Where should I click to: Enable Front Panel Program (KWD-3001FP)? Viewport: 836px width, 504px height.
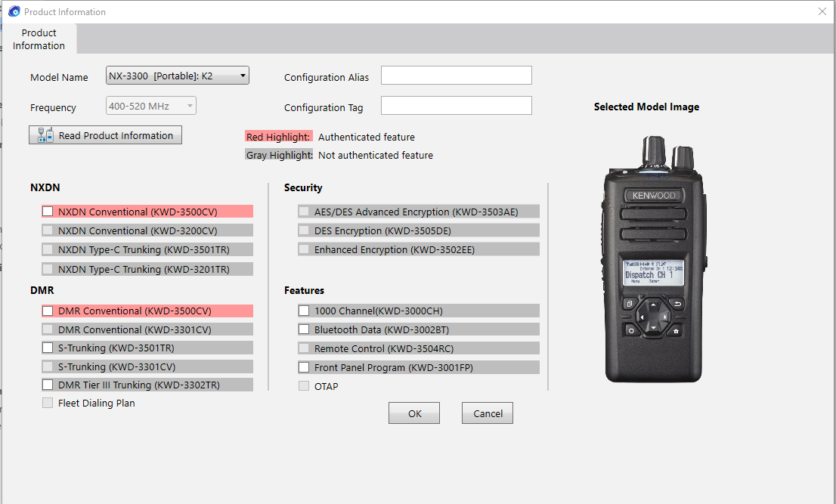pos(304,367)
